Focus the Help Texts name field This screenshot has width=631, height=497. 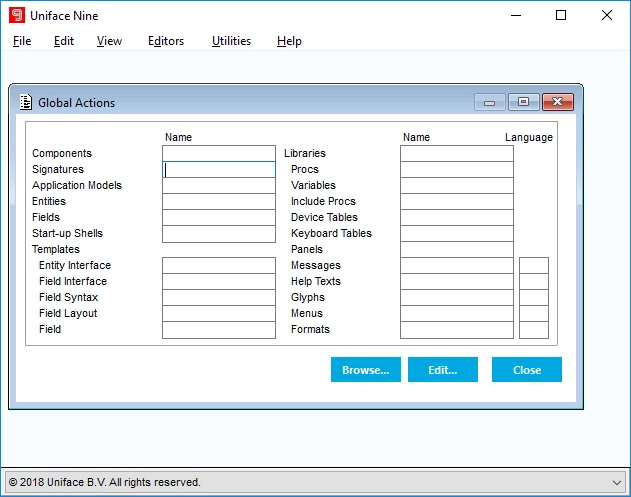point(457,282)
